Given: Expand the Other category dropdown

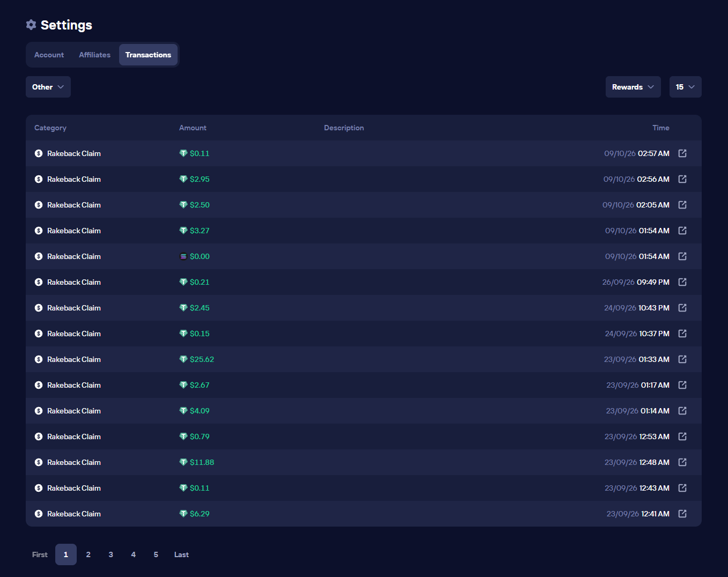Looking at the screenshot, I should click(48, 87).
